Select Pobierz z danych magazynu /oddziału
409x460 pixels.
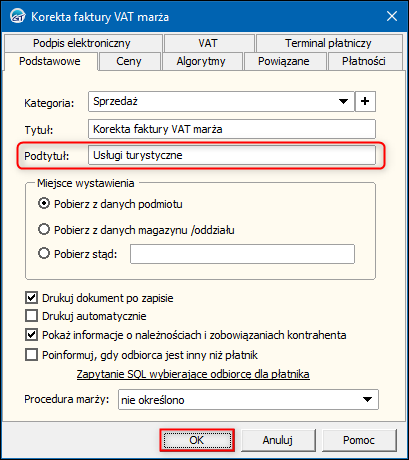pyautogui.click(x=44, y=229)
